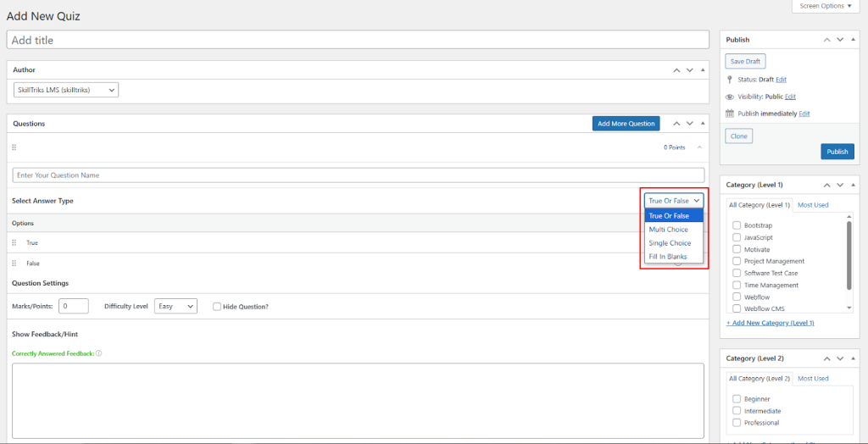Click the info icon next to Correctly Answered Feedback

tap(99, 353)
